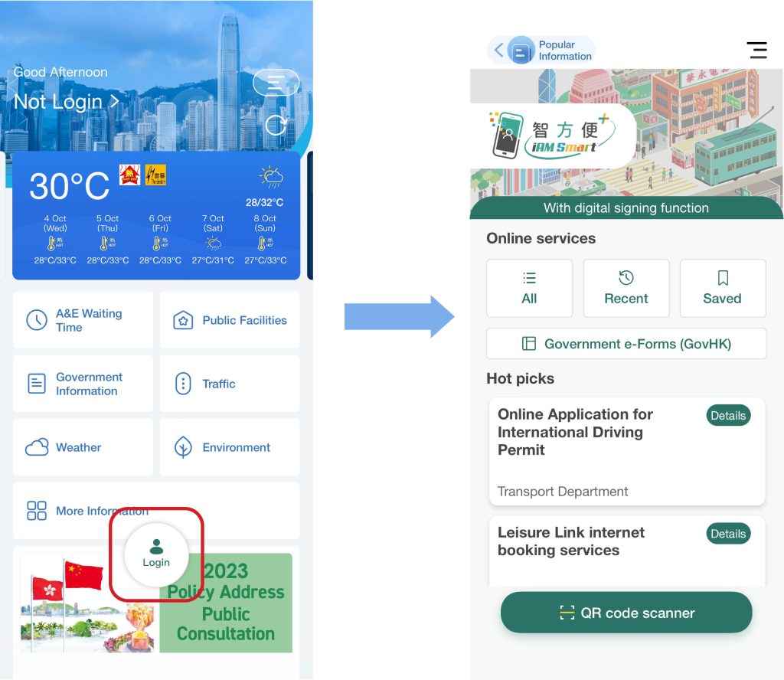Viewport: 784px width, 680px height.
Task: Open Government Information services
Action: 83,383
